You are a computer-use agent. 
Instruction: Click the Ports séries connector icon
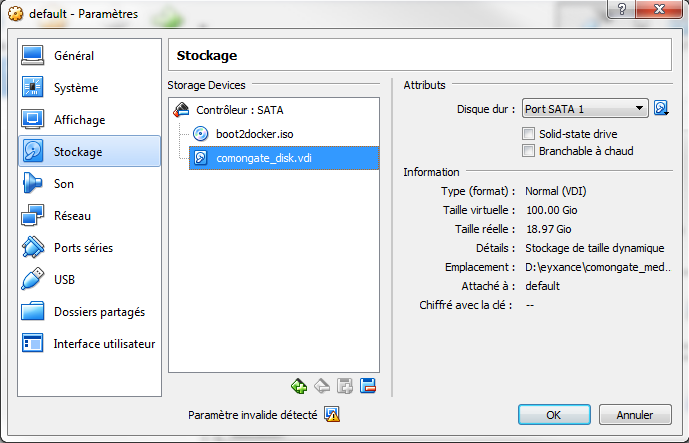pos(33,247)
